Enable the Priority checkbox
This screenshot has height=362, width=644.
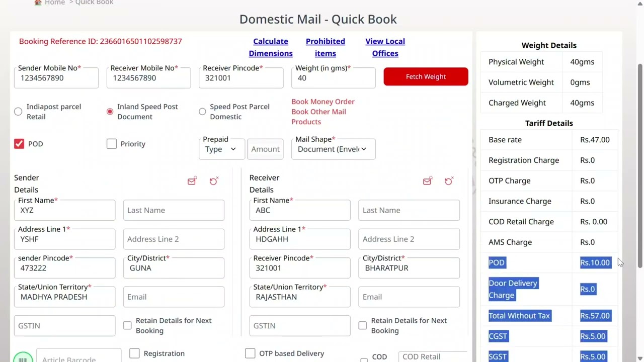pyautogui.click(x=112, y=144)
